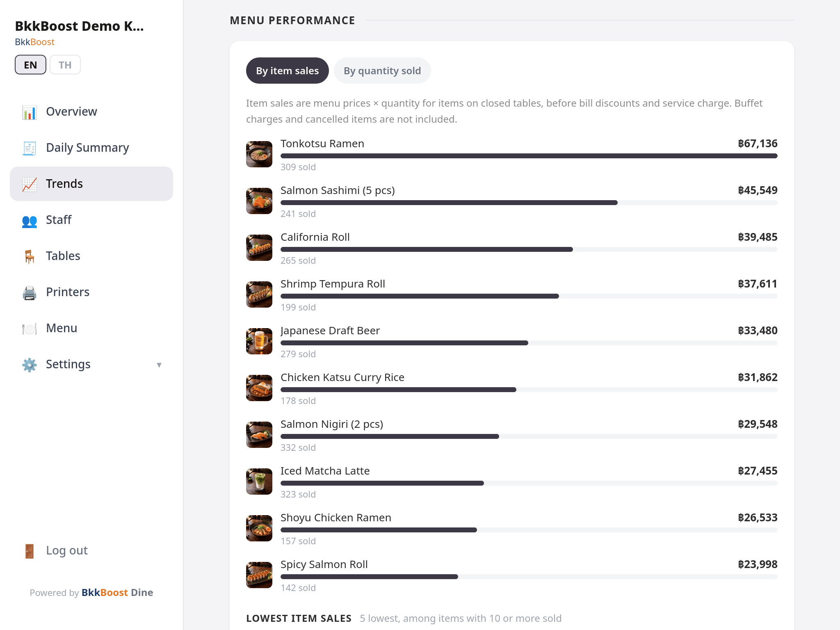Click the Spicy Salmon Roll thumbnail
Screen dimensions: 840x630
259,575
